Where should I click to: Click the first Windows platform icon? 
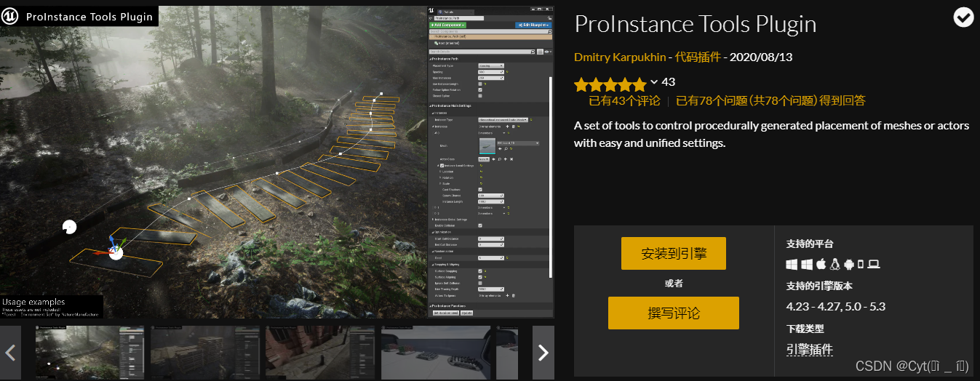[792, 264]
